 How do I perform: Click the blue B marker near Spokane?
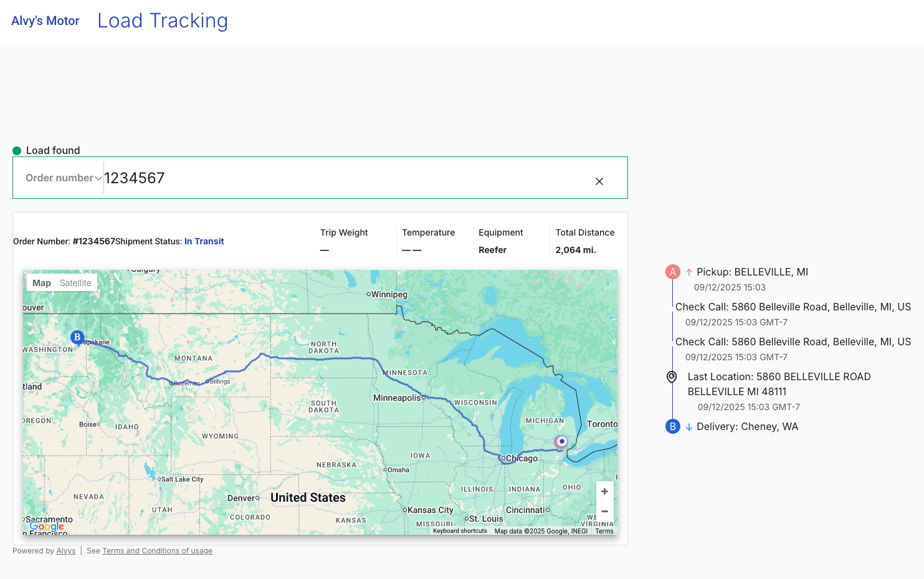click(x=77, y=337)
